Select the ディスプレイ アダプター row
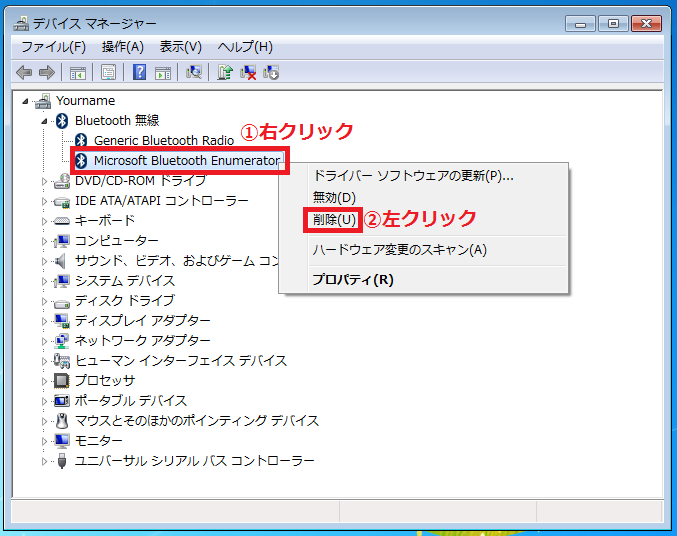 [142, 320]
